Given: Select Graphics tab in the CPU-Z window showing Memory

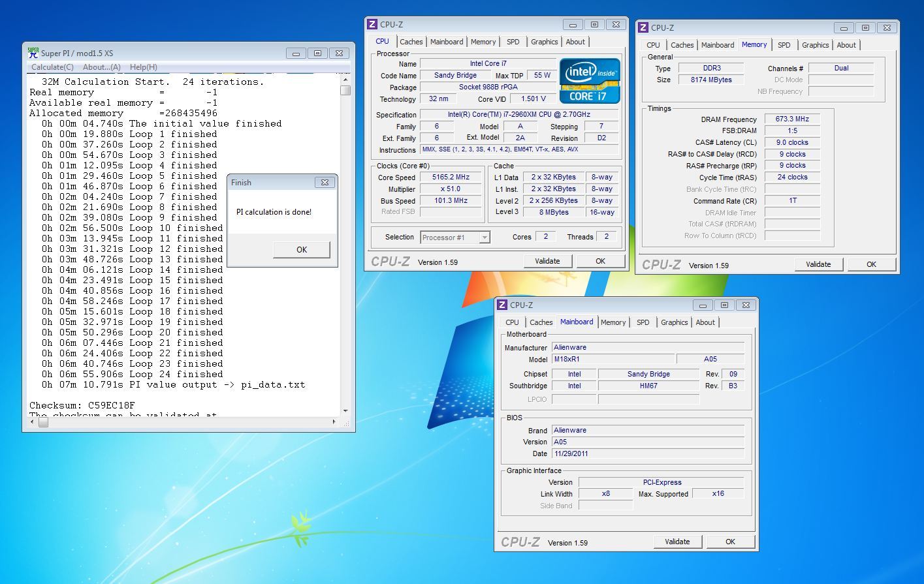Looking at the screenshot, I should point(816,45).
